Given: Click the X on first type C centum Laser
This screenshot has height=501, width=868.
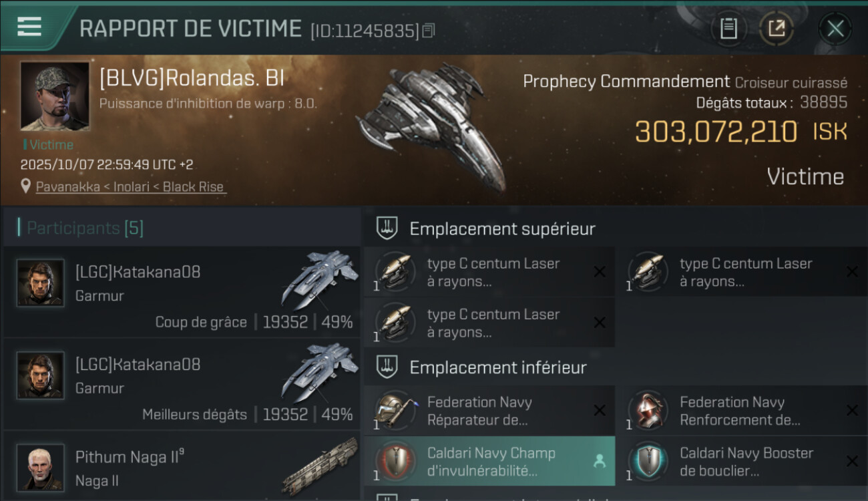Looking at the screenshot, I should (600, 272).
